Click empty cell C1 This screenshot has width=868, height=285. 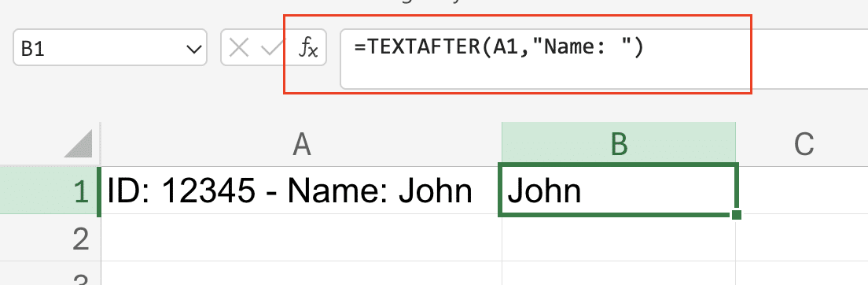[802, 191]
